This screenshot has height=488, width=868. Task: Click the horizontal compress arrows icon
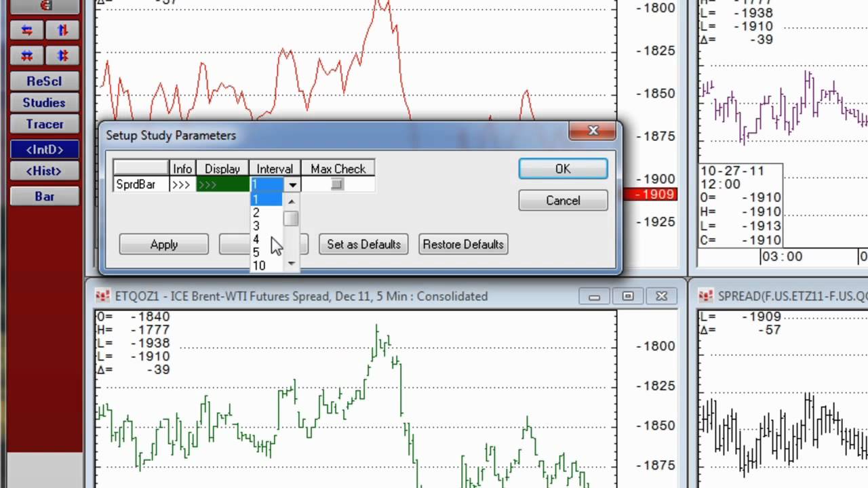click(x=27, y=55)
